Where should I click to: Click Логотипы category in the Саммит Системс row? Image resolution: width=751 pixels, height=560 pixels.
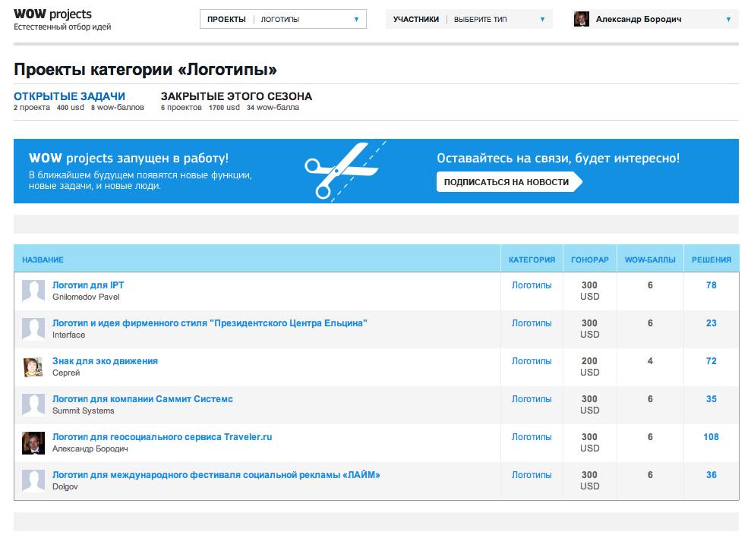pyautogui.click(x=532, y=398)
